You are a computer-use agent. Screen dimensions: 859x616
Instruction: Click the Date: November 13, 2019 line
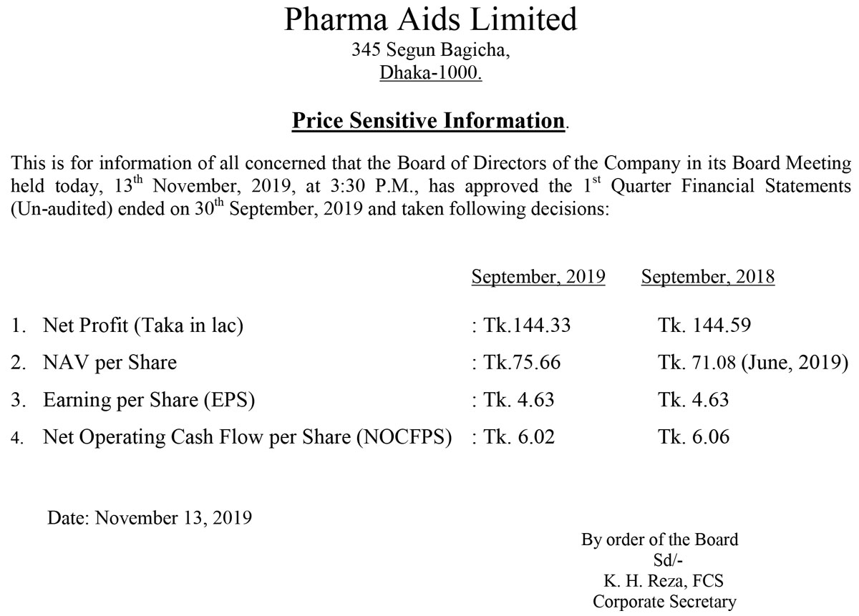[150, 516]
